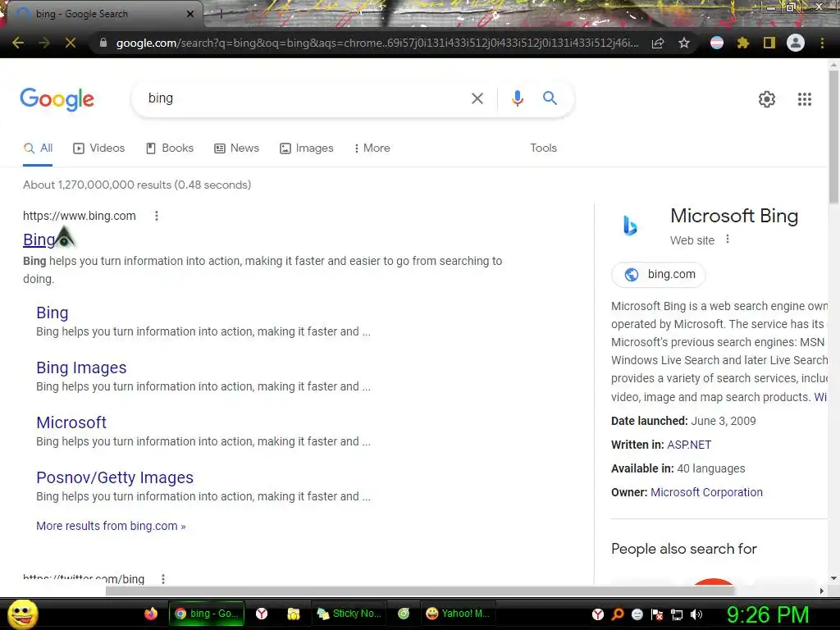
Task: Open three-dot options next to bing.com URL
Action: click(x=157, y=216)
